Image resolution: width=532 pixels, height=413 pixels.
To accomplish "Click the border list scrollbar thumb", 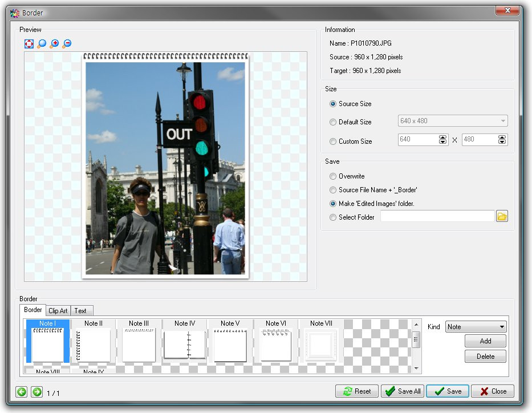I will point(416,340).
